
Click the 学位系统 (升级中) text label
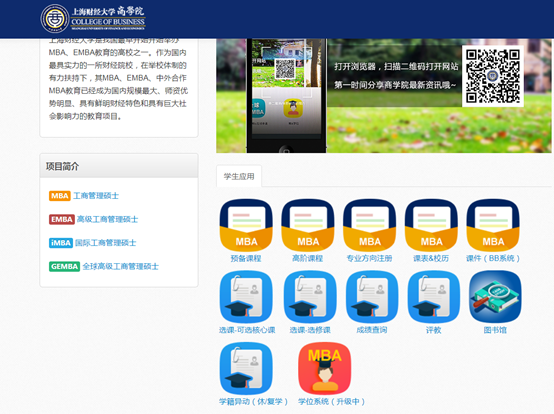[x=331, y=402]
